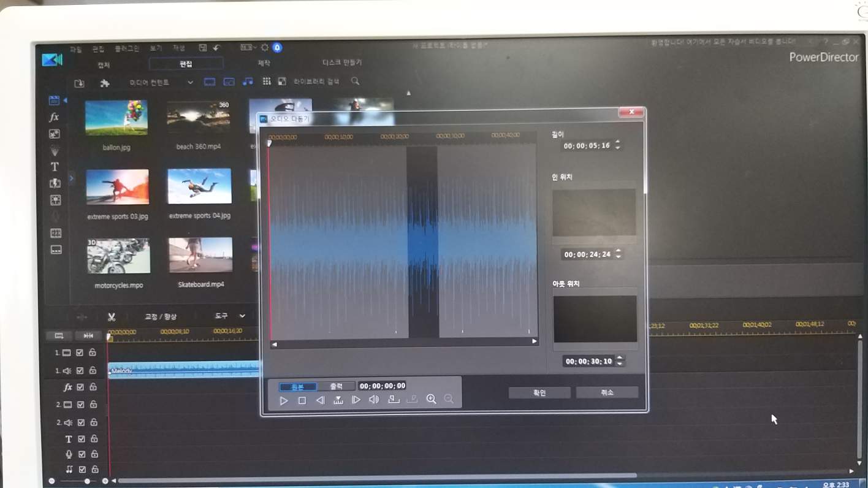Toggle lock on the title (T) track
The width and height of the screenshot is (868, 488).
(x=94, y=439)
